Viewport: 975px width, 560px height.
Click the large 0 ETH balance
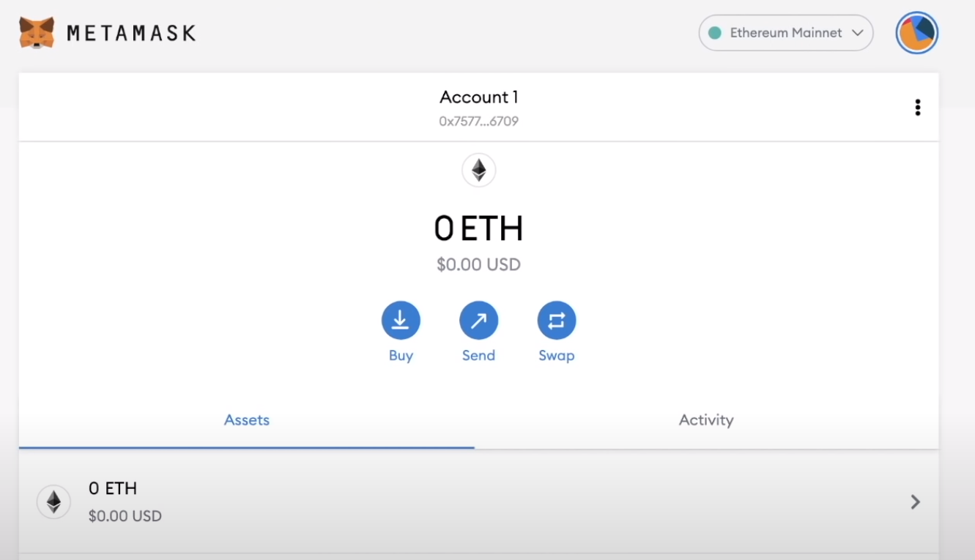click(x=478, y=229)
